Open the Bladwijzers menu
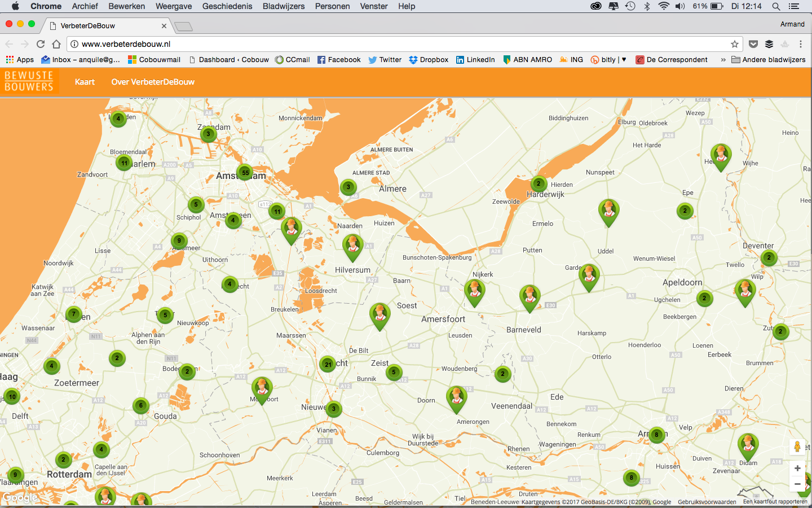Screen dimensions: 812x508 coord(283,6)
